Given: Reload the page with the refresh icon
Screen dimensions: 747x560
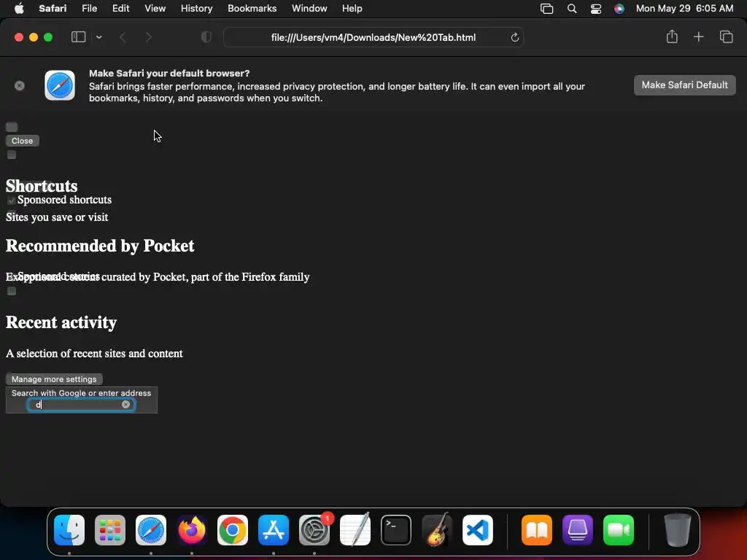Looking at the screenshot, I should pyautogui.click(x=514, y=37).
